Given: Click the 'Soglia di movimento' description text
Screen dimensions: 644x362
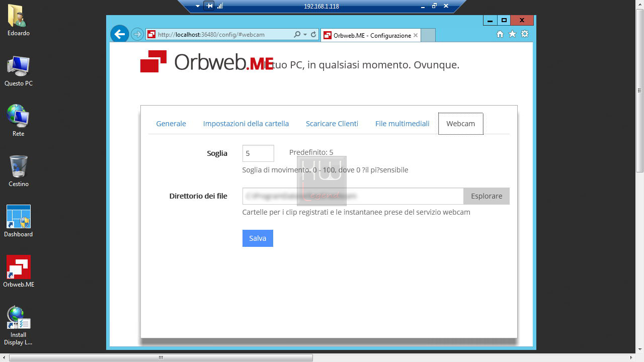Looking at the screenshot, I should [x=325, y=170].
